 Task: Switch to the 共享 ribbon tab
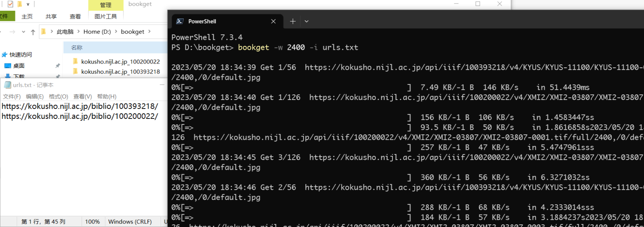pyautogui.click(x=51, y=16)
